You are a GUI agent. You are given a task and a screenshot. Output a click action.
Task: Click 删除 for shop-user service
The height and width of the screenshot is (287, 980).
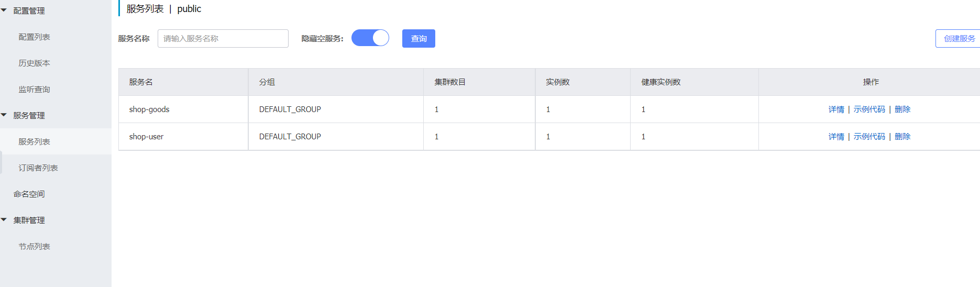[902, 136]
